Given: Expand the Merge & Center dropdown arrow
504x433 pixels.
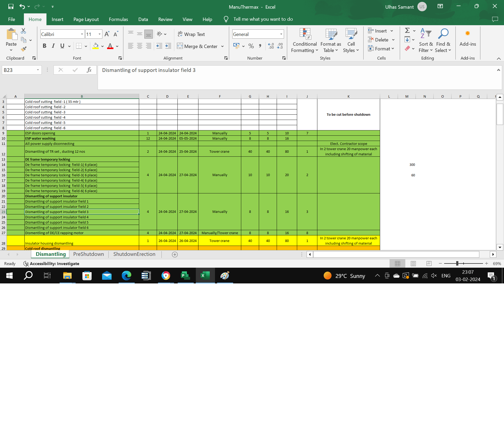Looking at the screenshot, I should (x=222, y=46).
